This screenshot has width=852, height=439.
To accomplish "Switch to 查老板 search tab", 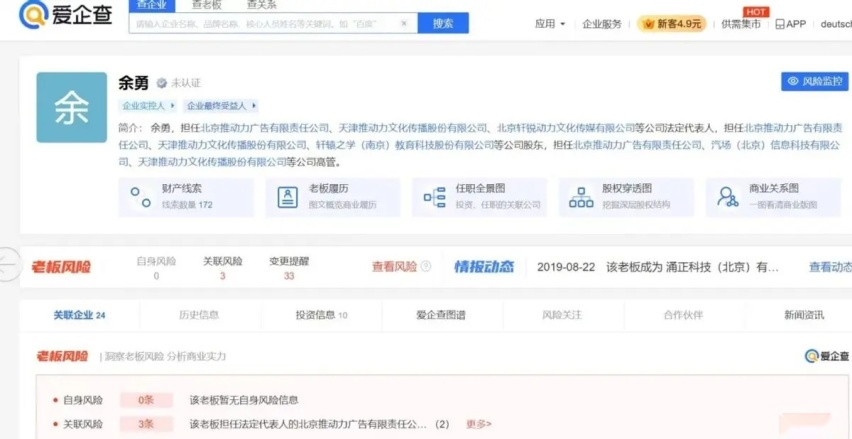I will [206, 5].
